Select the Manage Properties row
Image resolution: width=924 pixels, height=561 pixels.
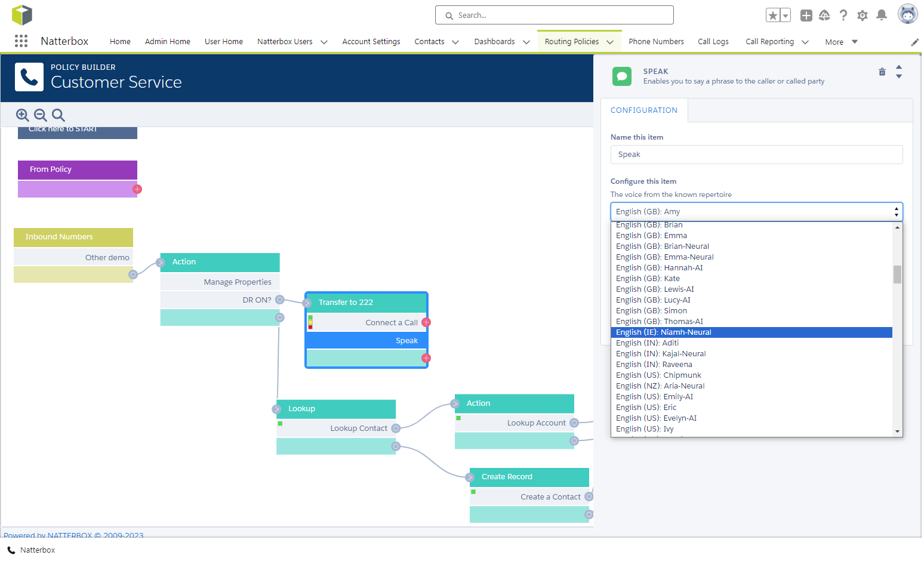click(220, 282)
